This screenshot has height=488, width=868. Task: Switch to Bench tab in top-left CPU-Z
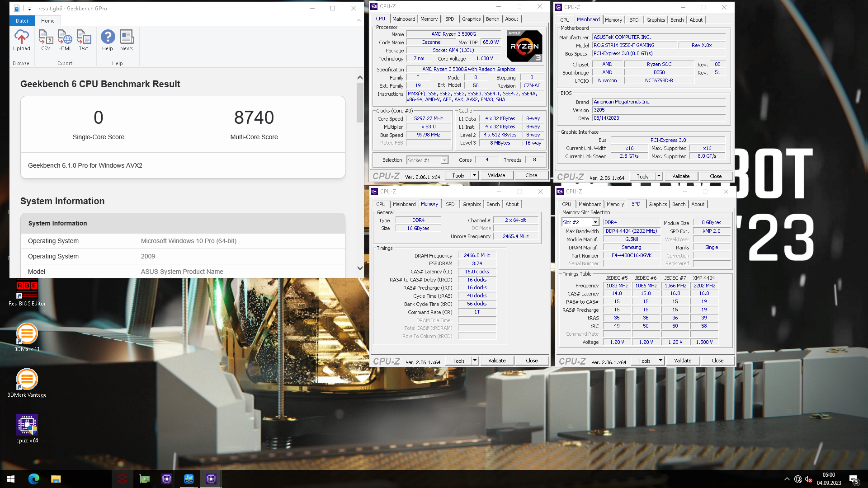[493, 19]
